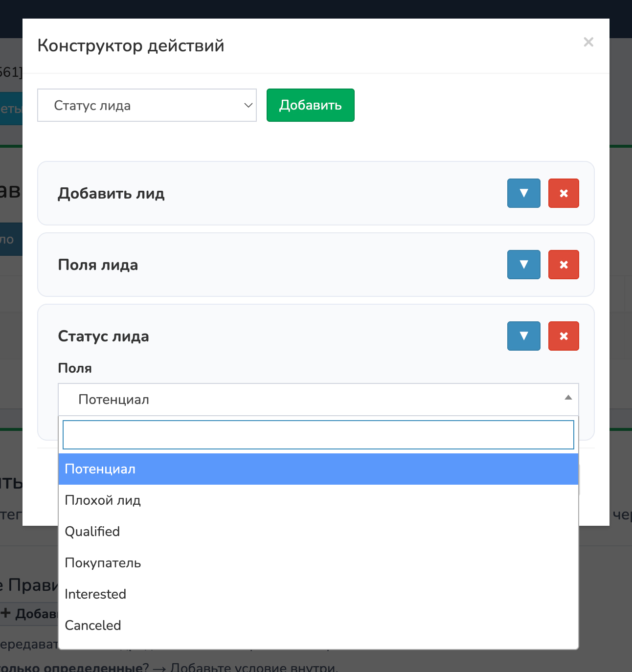
Task: Pick Покупатель from status list
Action: (318, 563)
